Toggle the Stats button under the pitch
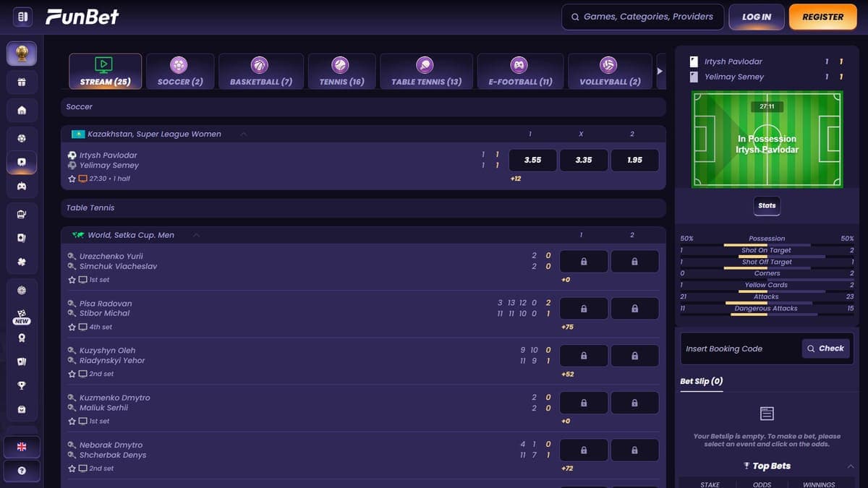This screenshot has height=488, width=868. (767, 205)
